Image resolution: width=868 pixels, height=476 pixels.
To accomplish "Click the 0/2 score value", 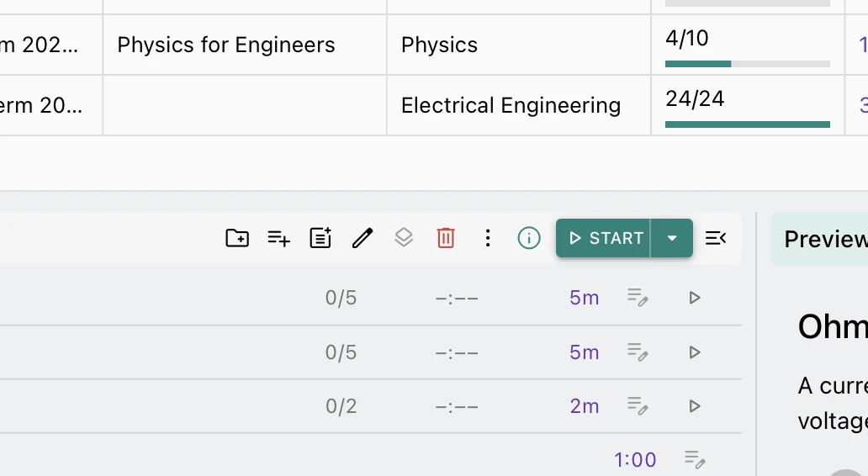I will (x=341, y=406).
